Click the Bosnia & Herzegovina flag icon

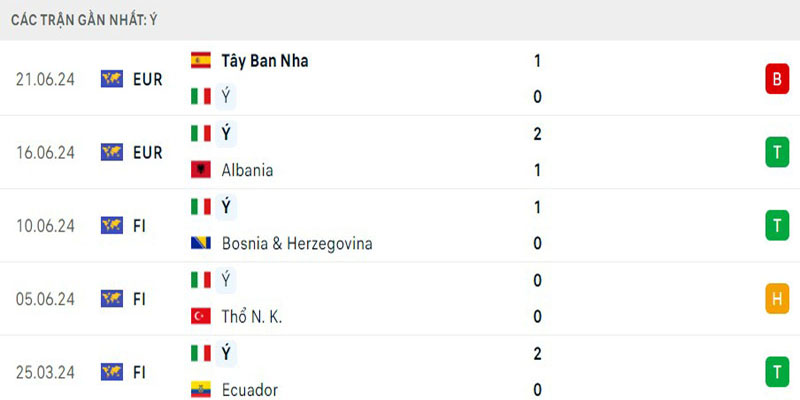(x=201, y=243)
